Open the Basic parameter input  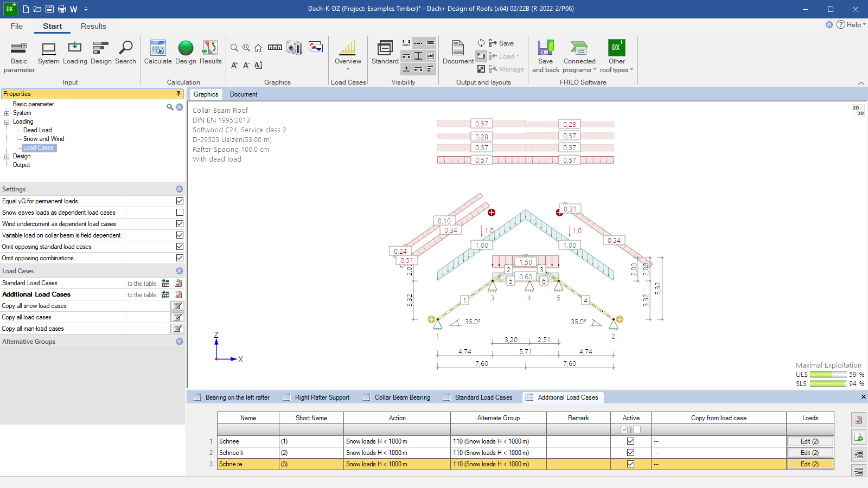19,56
